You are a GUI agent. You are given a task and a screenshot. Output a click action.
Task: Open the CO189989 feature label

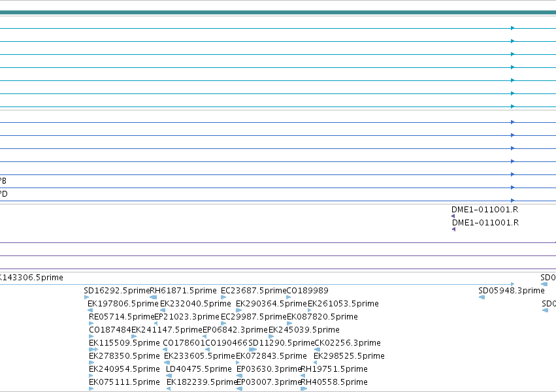click(308, 291)
